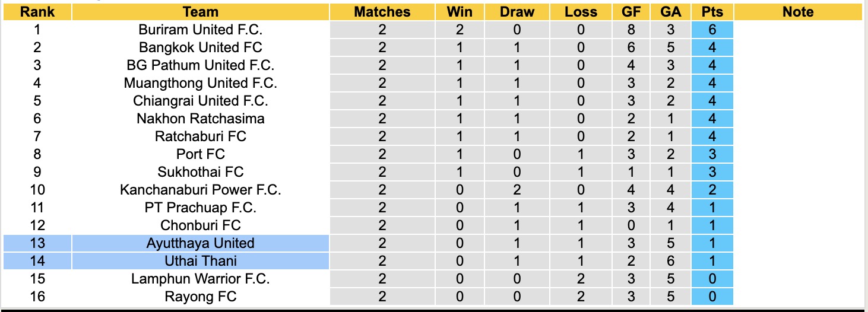Click the Loss column header
Viewport: 868px width, 312px height.
tap(581, 12)
